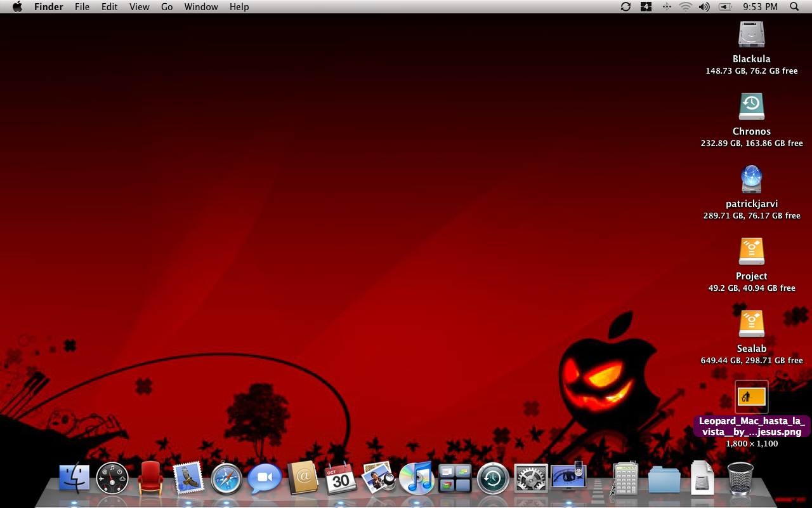Open the Edit menu
This screenshot has height=508, width=812.
(110, 7)
